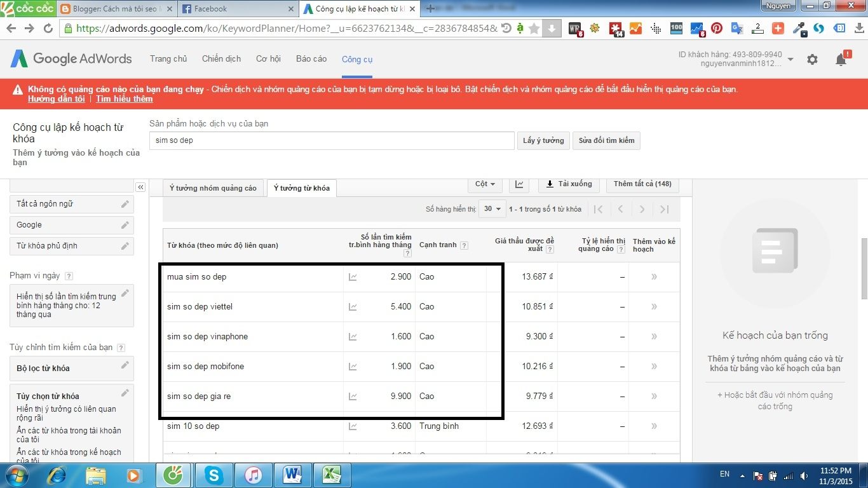Open the 'Hướng dẫn tôi' link
868x488 pixels.
[56, 99]
